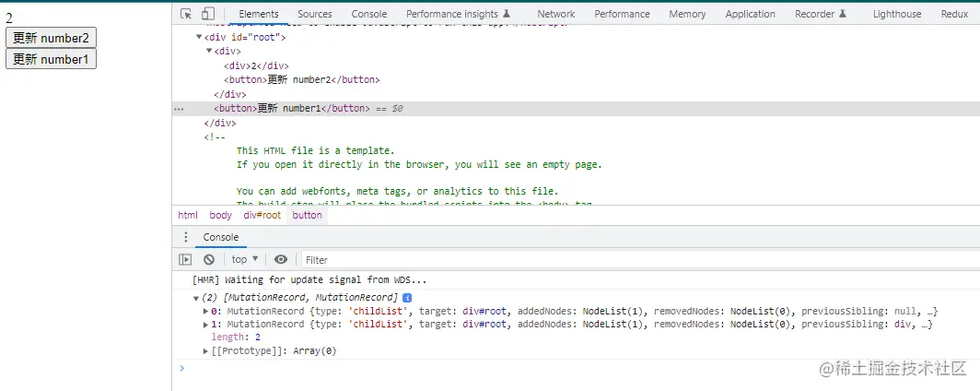Click the console prompt input line

pyautogui.click(x=579, y=368)
